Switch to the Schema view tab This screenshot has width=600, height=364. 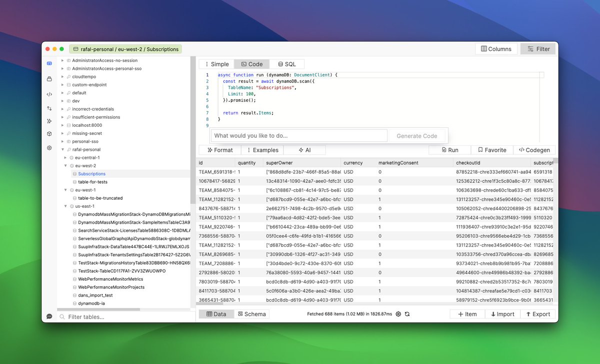coord(251,314)
